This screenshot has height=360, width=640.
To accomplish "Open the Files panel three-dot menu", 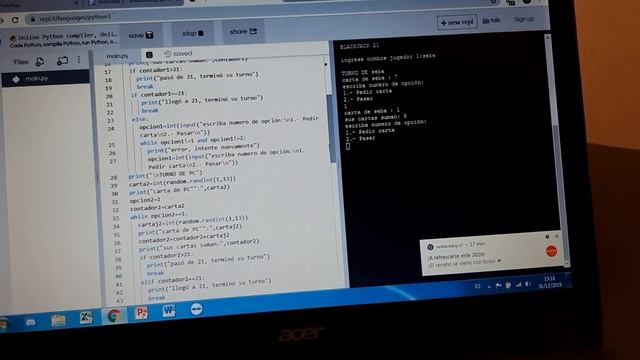I will pos(79,60).
